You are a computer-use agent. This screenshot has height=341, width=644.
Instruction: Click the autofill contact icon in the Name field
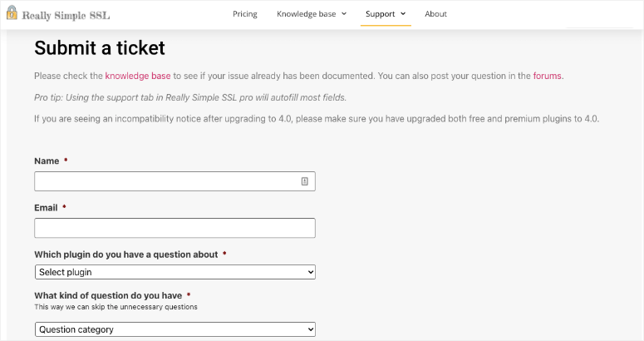pyautogui.click(x=304, y=181)
